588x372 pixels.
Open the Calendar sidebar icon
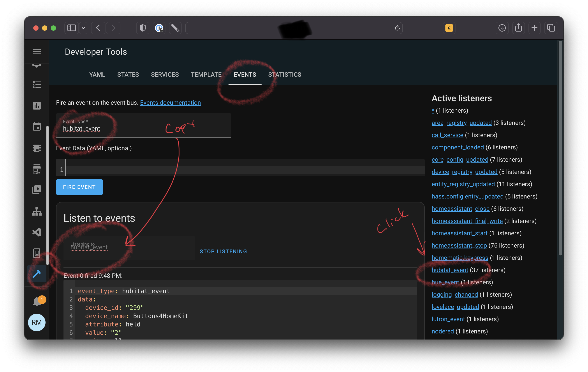point(37,126)
